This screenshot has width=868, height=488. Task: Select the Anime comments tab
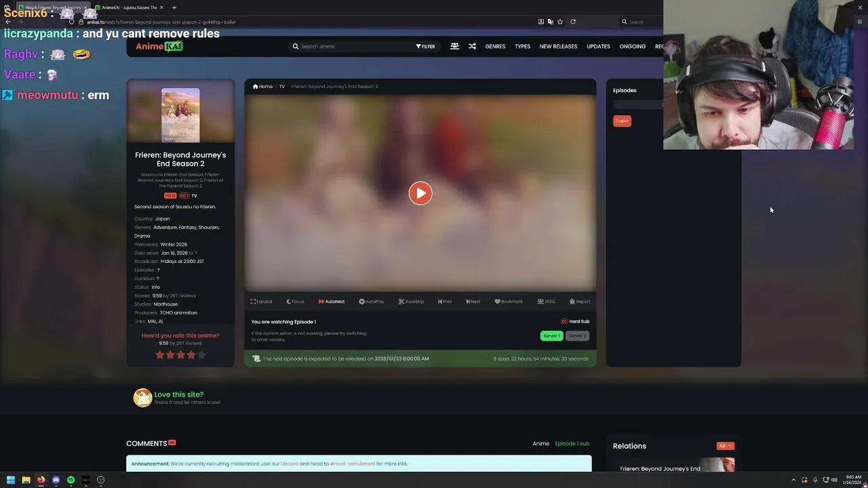(540, 444)
